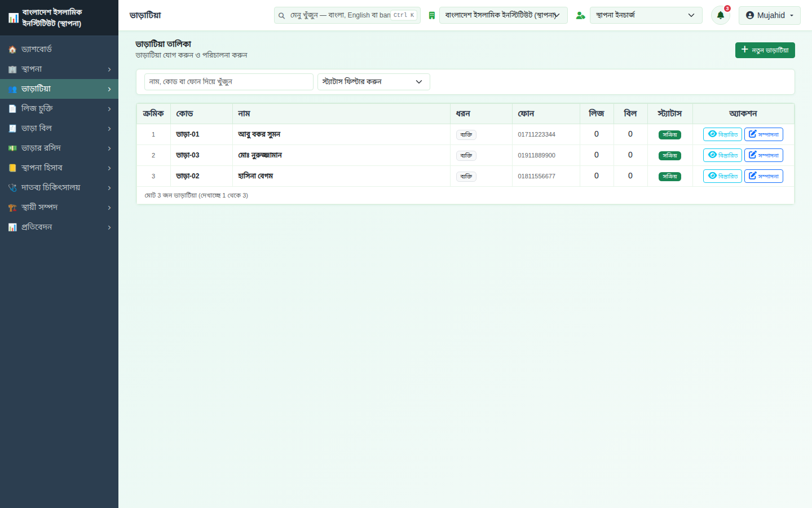Viewport: 812px width, 508px height.
Task: View details of আবু বকর সুমন
Action: tap(722, 134)
